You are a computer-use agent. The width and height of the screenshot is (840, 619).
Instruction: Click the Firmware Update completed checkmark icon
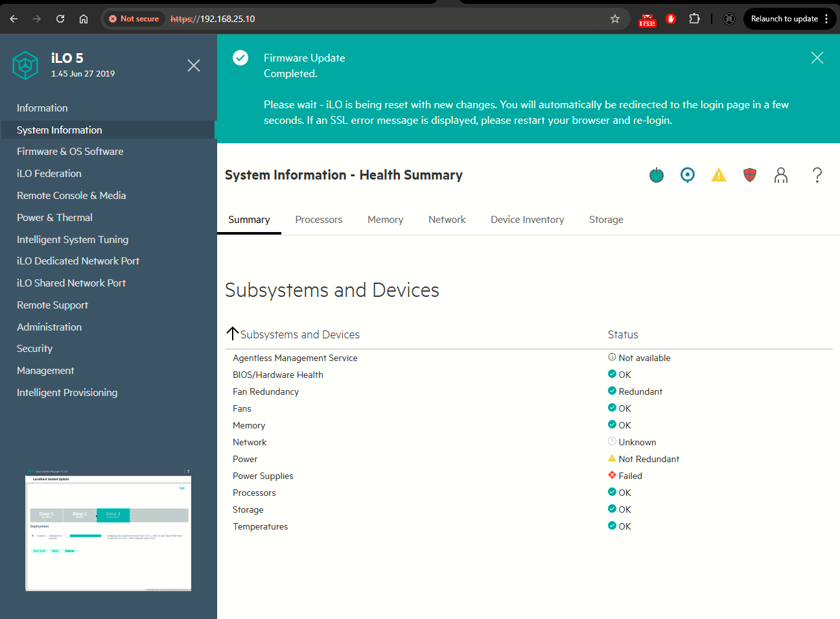(240, 58)
